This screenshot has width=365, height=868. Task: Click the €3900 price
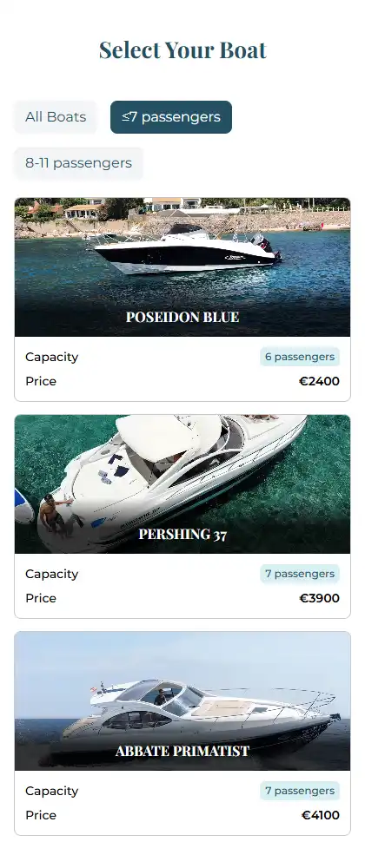[x=319, y=598]
